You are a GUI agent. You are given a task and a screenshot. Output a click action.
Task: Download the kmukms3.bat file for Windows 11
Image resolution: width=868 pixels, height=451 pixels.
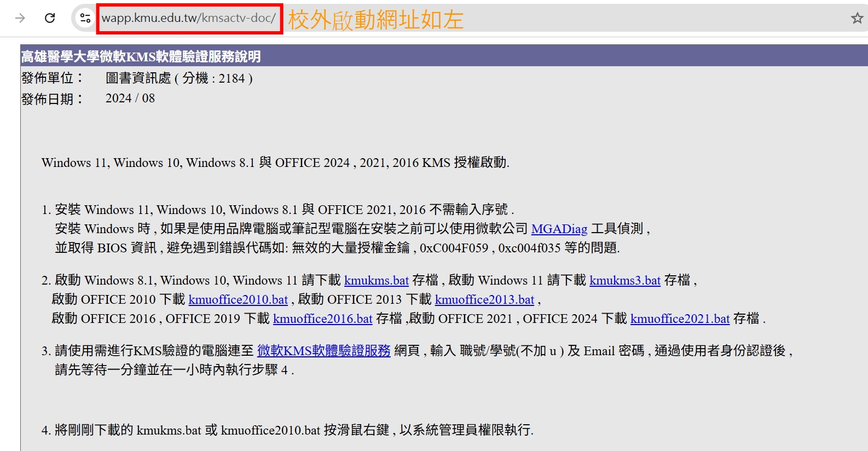pyautogui.click(x=624, y=280)
